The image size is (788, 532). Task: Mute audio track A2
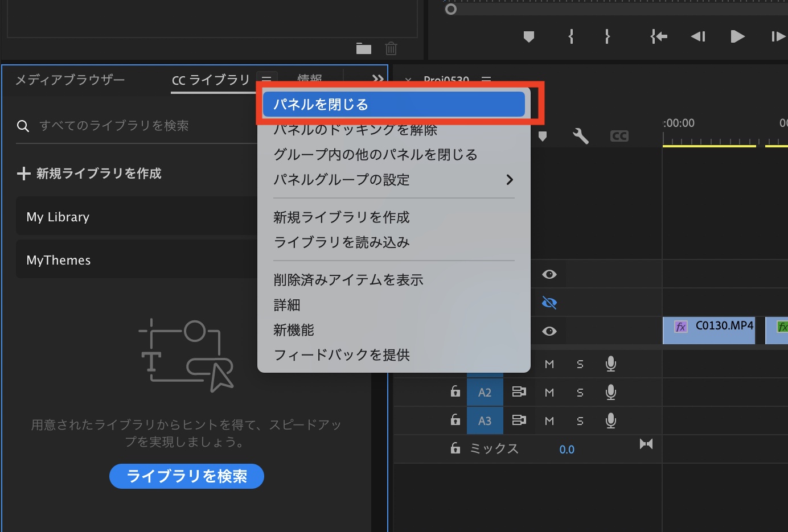(549, 392)
